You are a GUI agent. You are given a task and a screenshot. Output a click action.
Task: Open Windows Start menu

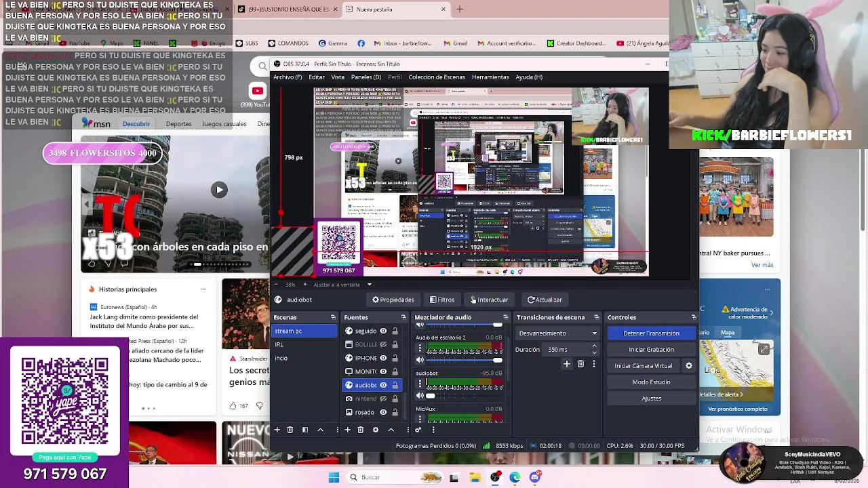tap(334, 477)
